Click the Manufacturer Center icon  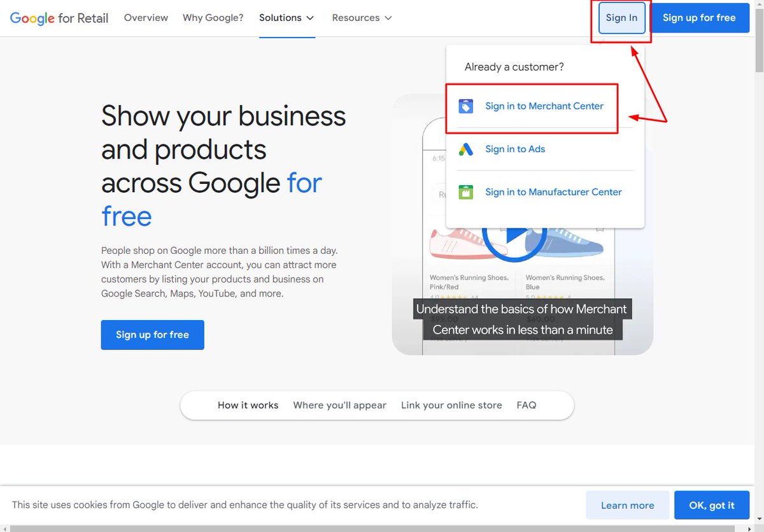click(x=466, y=192)
